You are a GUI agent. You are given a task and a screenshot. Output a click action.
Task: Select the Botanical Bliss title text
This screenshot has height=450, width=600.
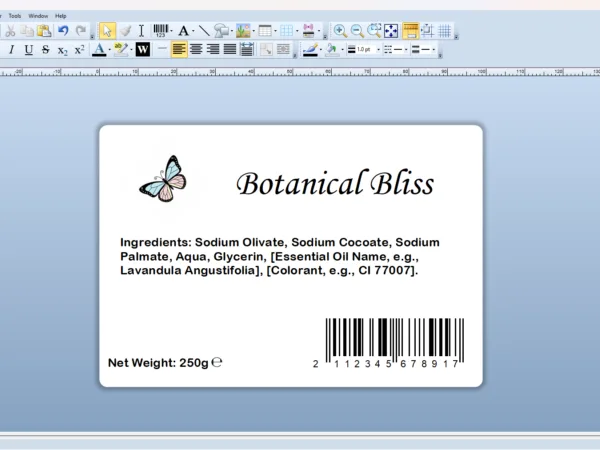click(335, 183)
